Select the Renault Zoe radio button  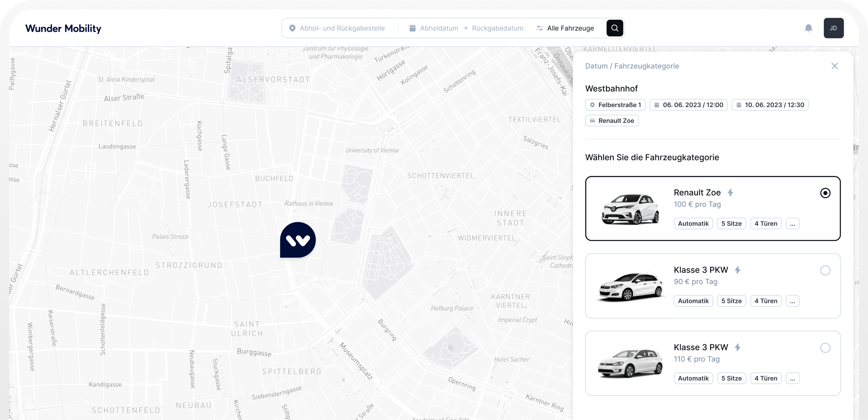tap(825, 193)
